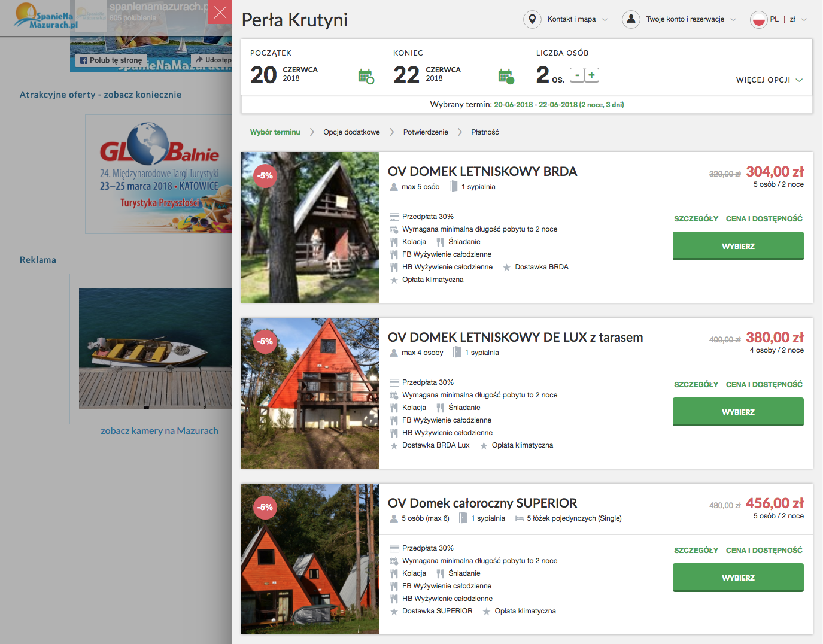The width and height of the screenshot is (823, 644).
Task: Open CENA I DOSTĘPNOŚĆ for DE LUX z tarasem
Action: click(x=764, y=384)
